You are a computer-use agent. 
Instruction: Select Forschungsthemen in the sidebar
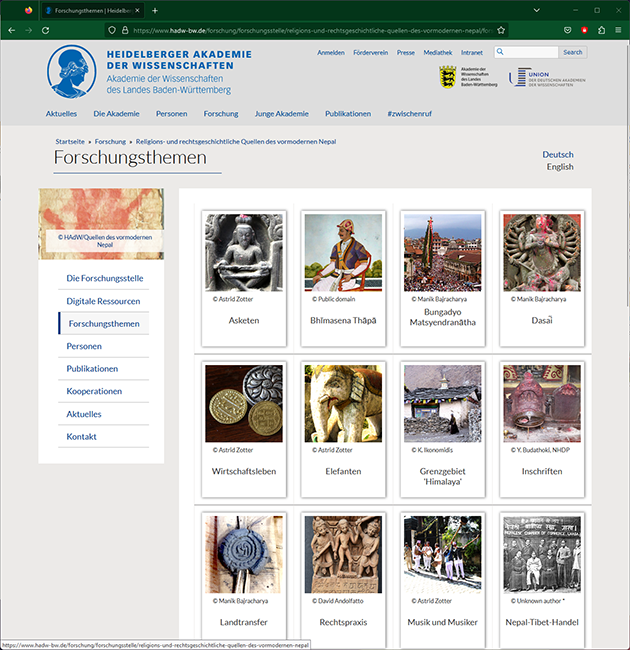tap(104, 323)
